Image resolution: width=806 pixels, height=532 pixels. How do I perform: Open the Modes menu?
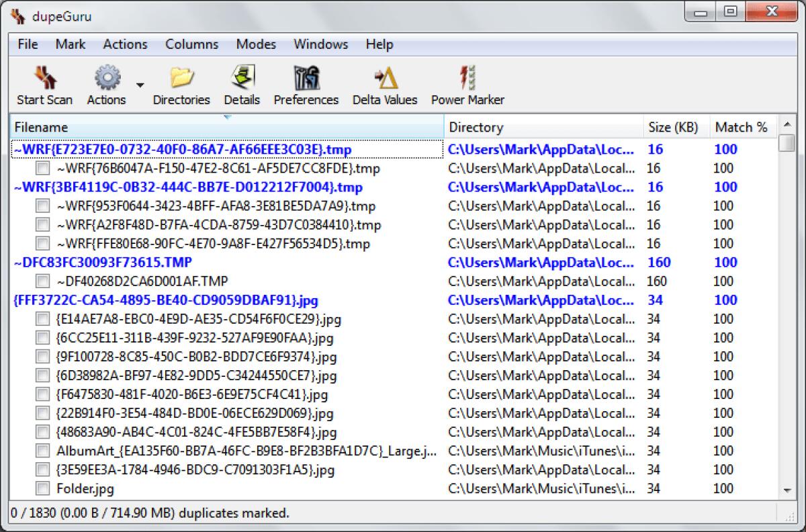click(x=256, y=44)
